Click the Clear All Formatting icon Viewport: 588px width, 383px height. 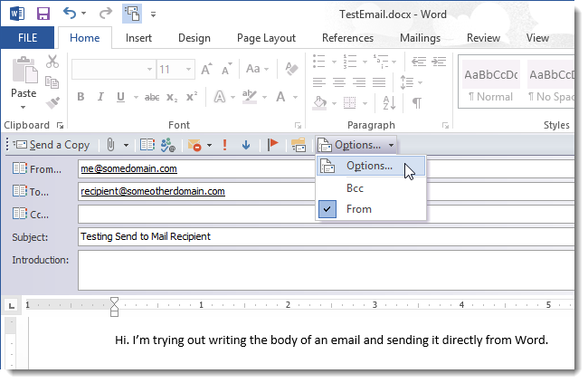pos(291,69)
